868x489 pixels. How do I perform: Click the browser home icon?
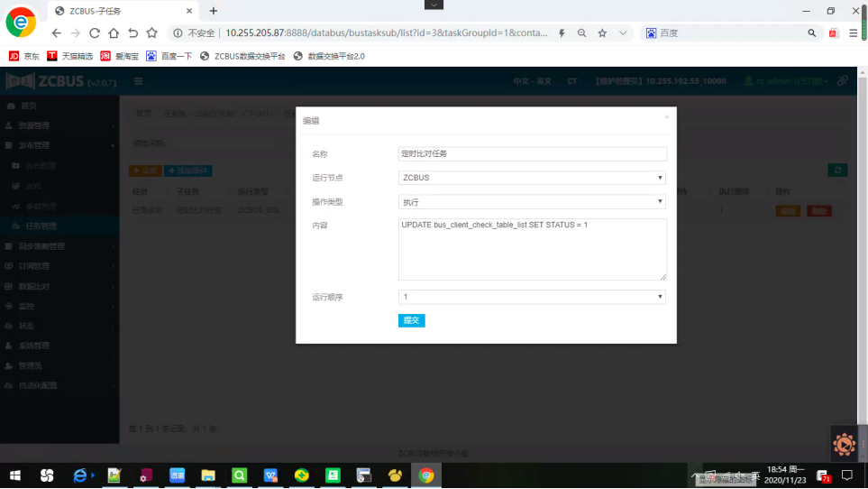(x=114, y=32)
